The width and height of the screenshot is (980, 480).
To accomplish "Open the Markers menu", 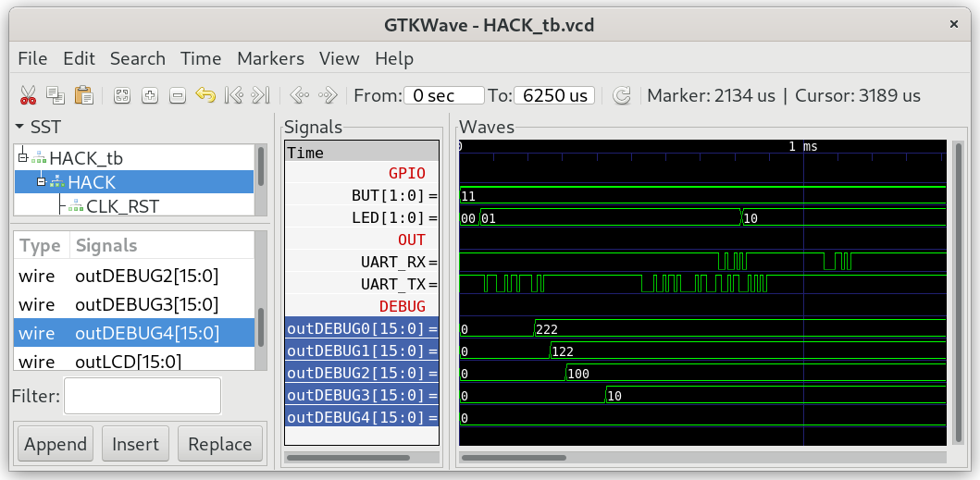I will (270, 59).
